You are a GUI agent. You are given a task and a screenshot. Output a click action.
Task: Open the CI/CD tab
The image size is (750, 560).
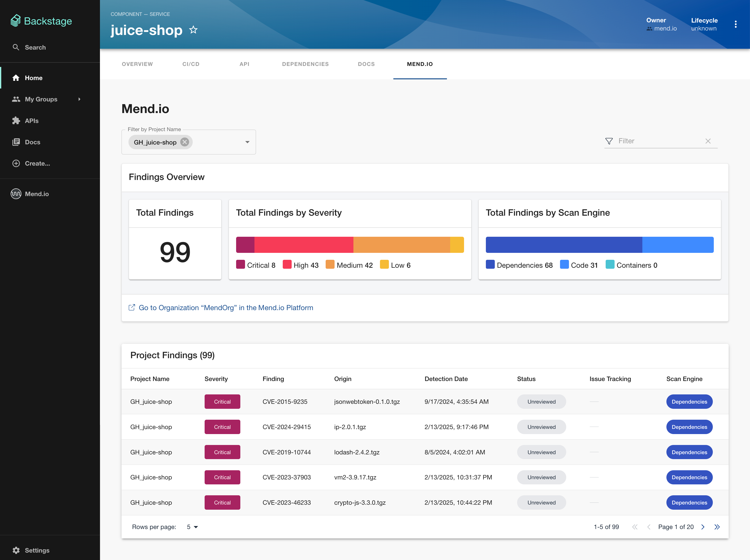pyautogui.click(x=191, y=64)
